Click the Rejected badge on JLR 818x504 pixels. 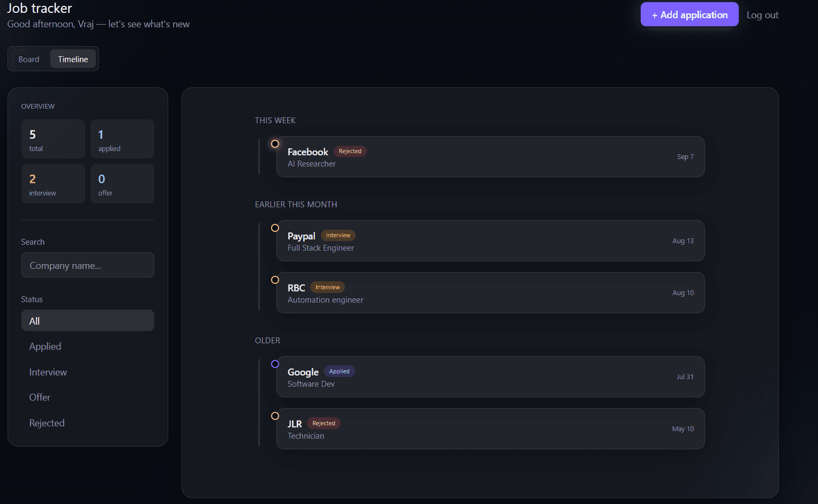pyautogui.click(x=324, y=423)
